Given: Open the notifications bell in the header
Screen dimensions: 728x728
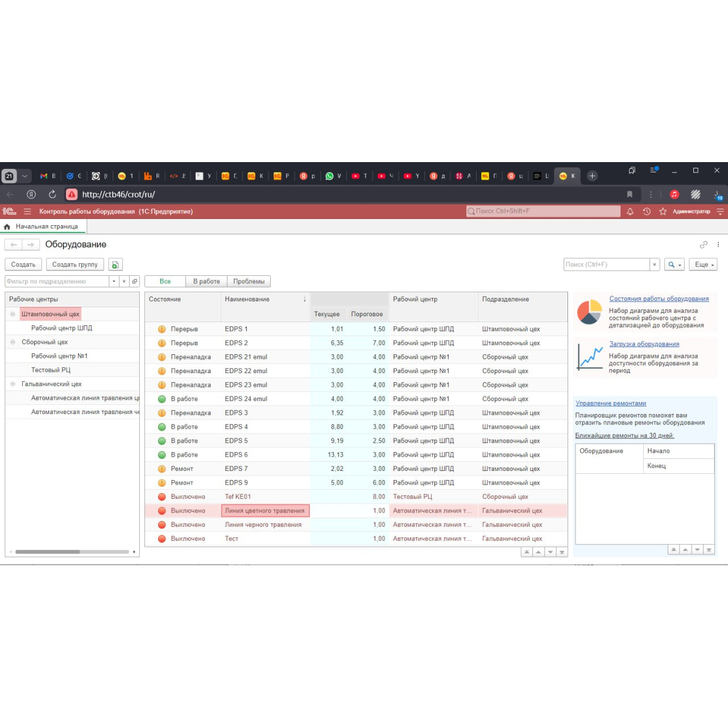Looking at the screenshot, I should pos(630,212).
